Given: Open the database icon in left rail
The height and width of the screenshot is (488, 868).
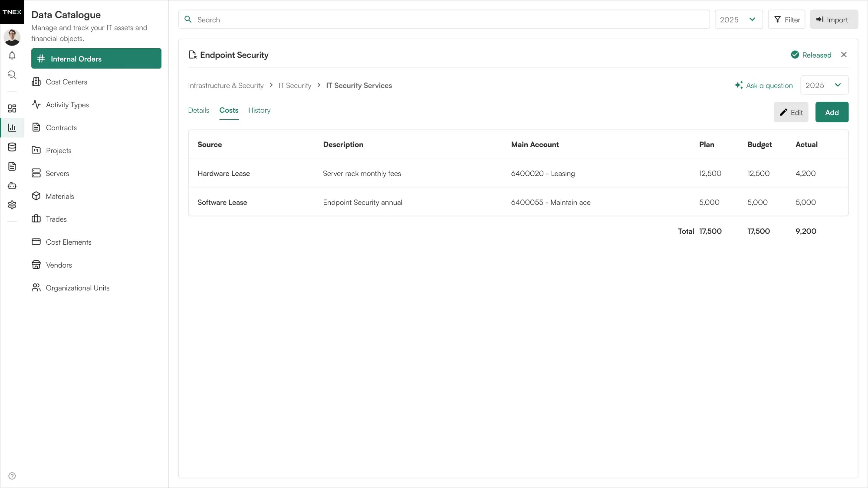Looking at the screenshot, I should 12,147.
